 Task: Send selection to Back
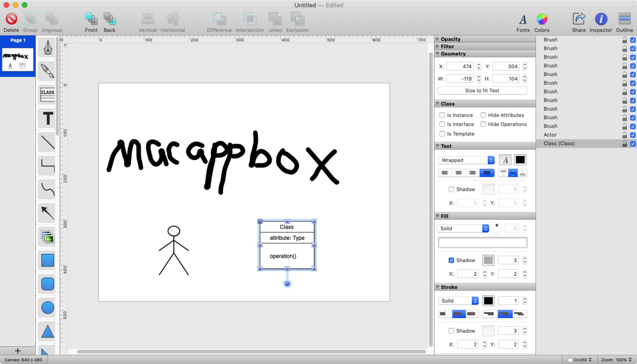[109, 19]
